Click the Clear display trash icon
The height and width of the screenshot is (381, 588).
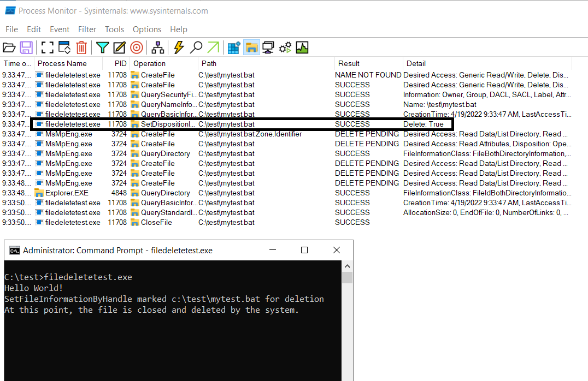[x=81, y=47]
